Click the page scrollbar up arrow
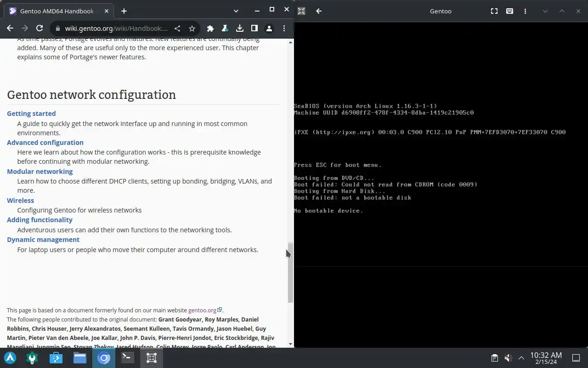The width and height of the screenshot is (588, 368). pyautogui.click(x=290, y=42)
